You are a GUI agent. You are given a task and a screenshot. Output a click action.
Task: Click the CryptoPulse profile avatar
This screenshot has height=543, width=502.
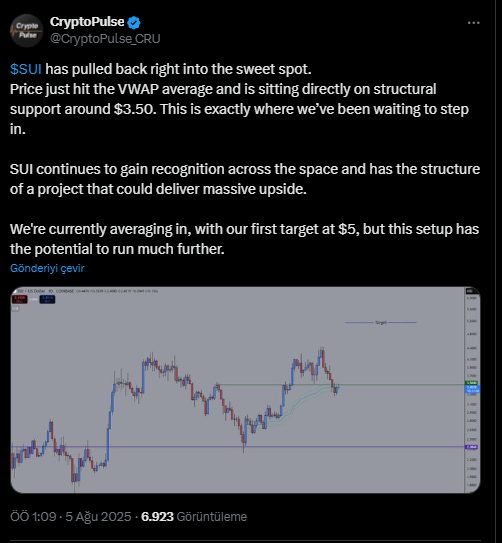27,30
